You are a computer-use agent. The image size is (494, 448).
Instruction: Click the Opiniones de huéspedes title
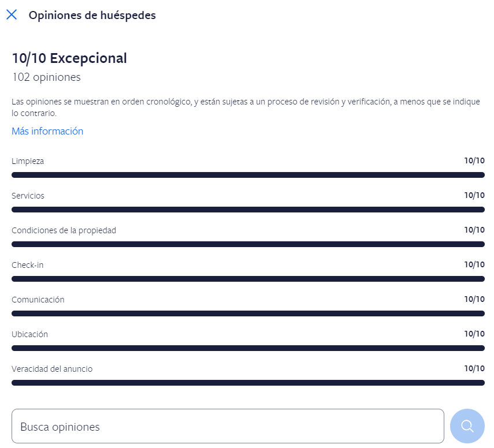pos(92,15)
